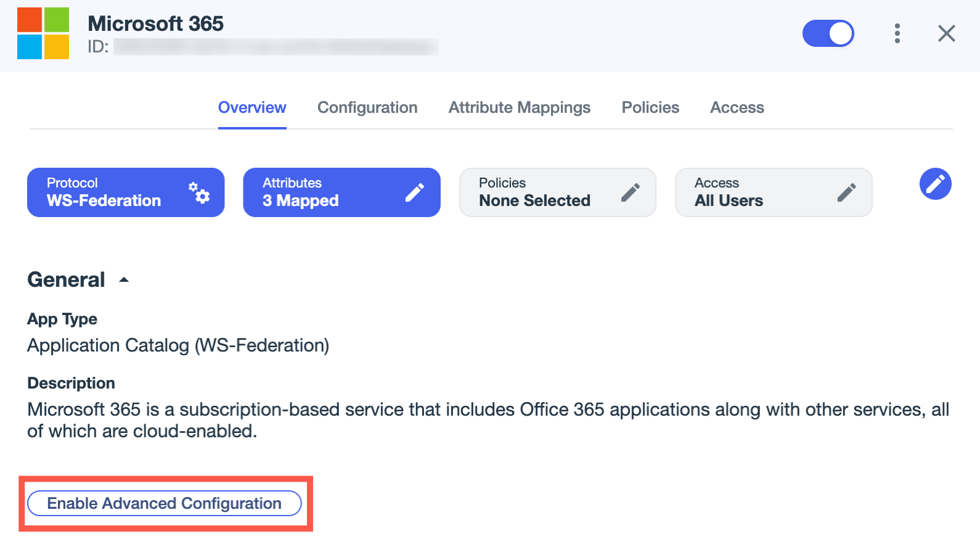Disable the Microsoft 365 application toggle
The height and width of the screenshot is (560, 980).
(828, 34)
